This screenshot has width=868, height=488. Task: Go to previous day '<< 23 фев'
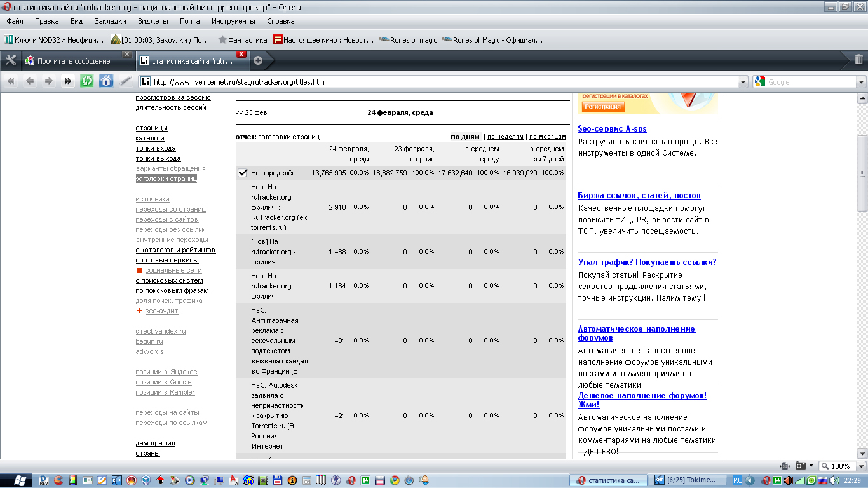pyautogui.click(x=252, y=112)
